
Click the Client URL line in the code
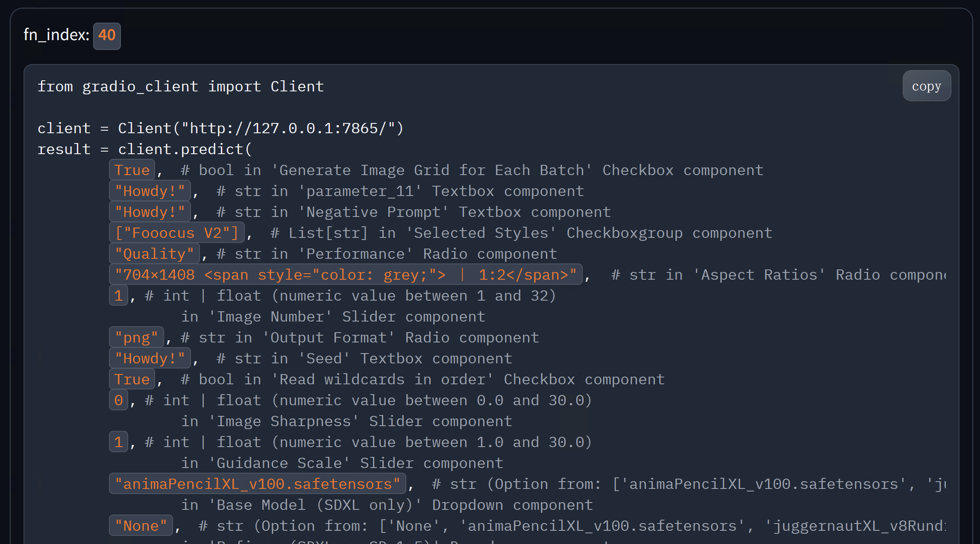click(x=220, y=129)
